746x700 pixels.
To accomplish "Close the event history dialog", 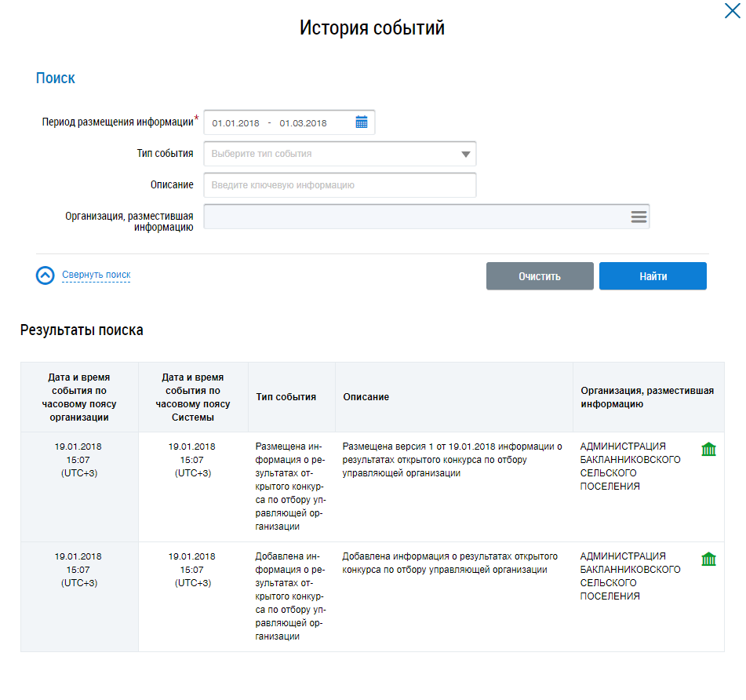I will (x=730, y=11).
